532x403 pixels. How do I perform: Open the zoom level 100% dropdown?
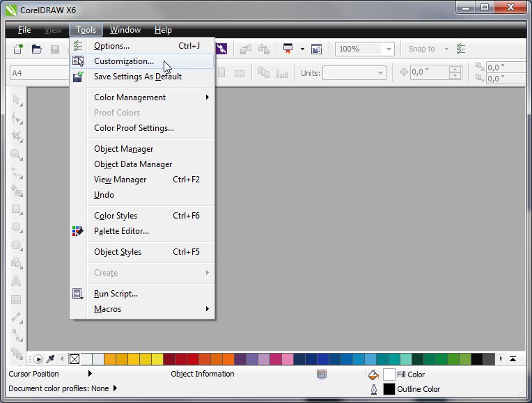point(389,49)
